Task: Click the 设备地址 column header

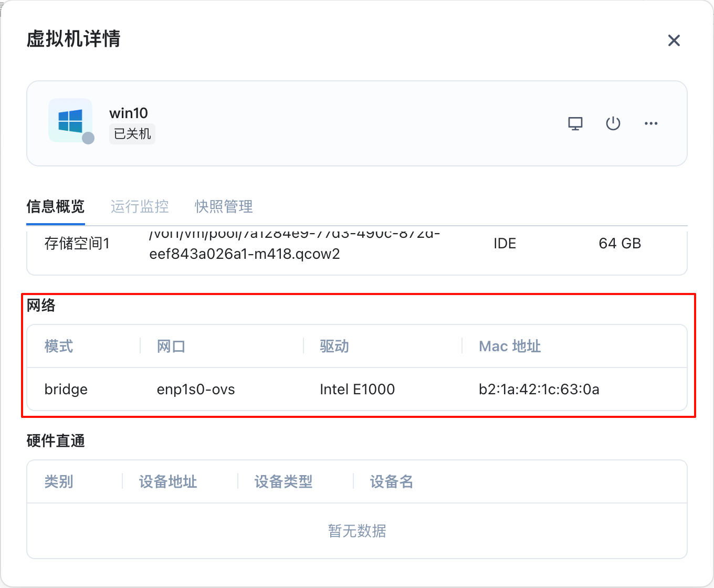Action: point(168,481)
